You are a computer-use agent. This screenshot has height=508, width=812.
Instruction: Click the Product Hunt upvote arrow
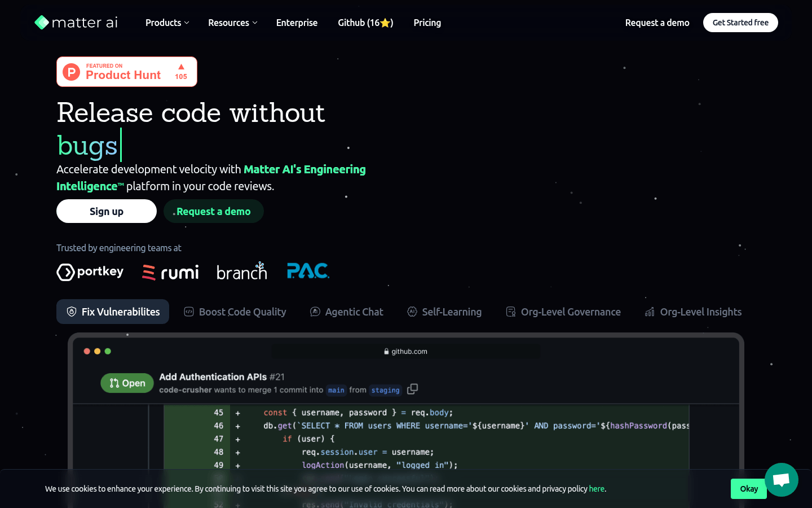[181, 67]
